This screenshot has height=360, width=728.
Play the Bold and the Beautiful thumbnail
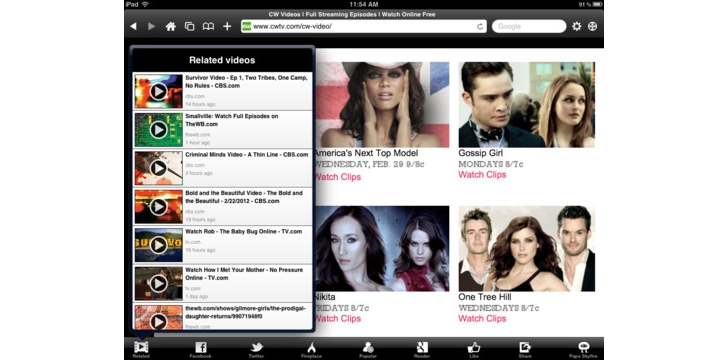click(158, 207)
